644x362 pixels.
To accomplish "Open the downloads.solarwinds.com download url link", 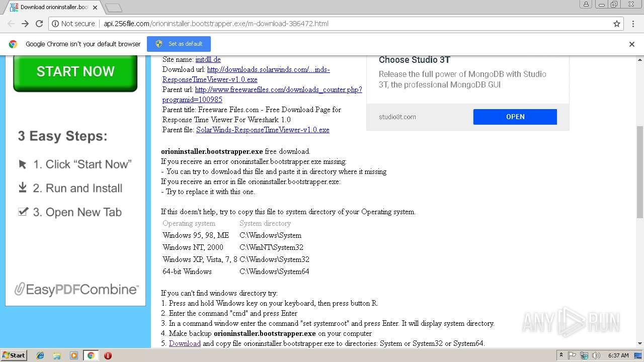I will click(x=246, y=74).
